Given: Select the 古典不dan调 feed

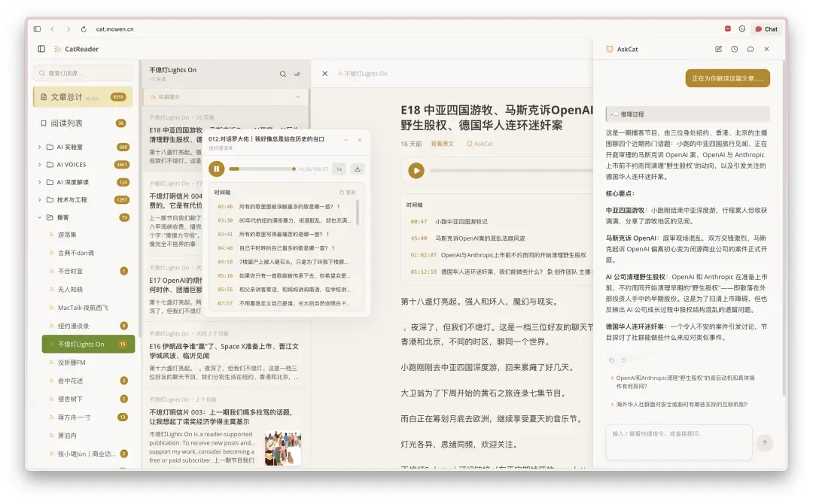Looking at the screenshot, I should pos(88,253).
